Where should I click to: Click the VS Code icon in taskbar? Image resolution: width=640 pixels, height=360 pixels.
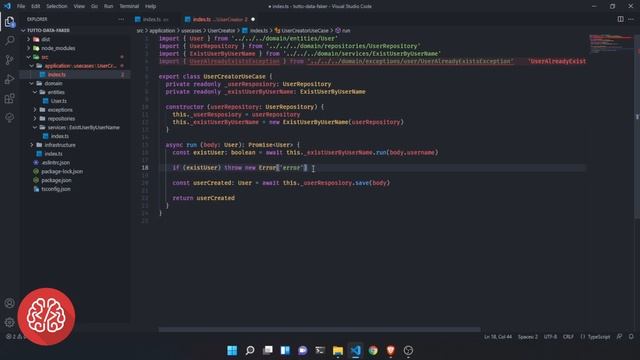click(356, 350)
